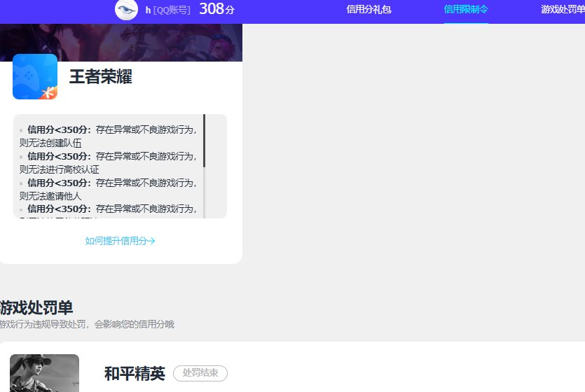The height and width of the screenshot is (392, 585).
Task: Click the [QQ账号] account label
Action: (172, 10)
